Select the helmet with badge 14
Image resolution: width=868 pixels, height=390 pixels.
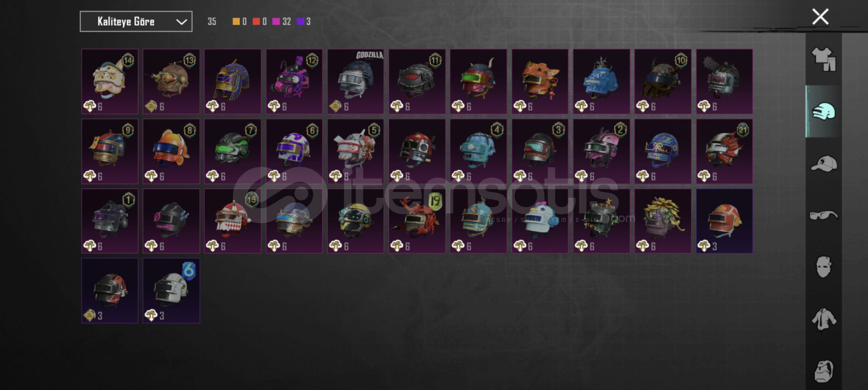pos(110,82)
